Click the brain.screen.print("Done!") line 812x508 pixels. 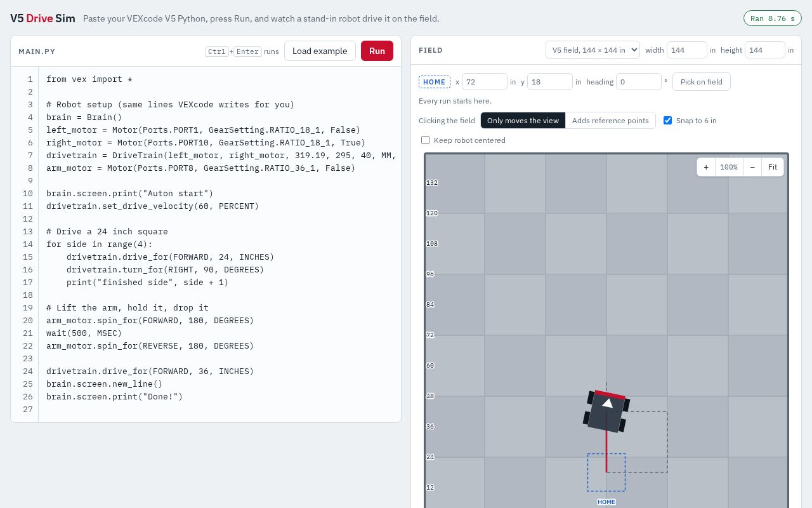pos(114,397)
